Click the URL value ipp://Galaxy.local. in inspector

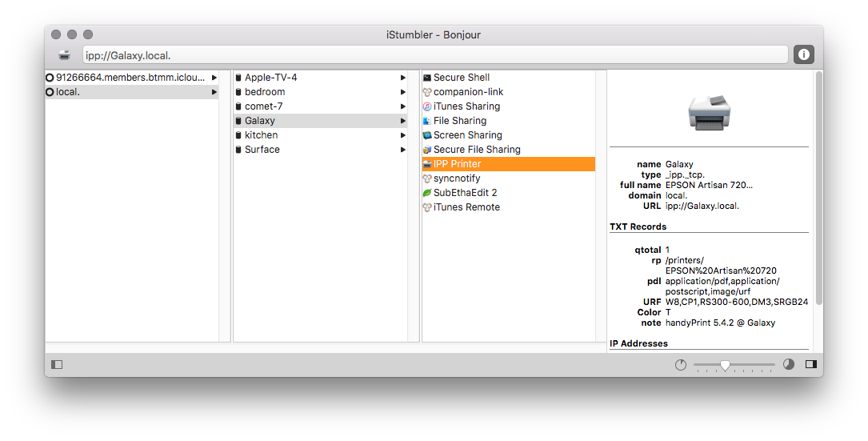tap(702, 206)
